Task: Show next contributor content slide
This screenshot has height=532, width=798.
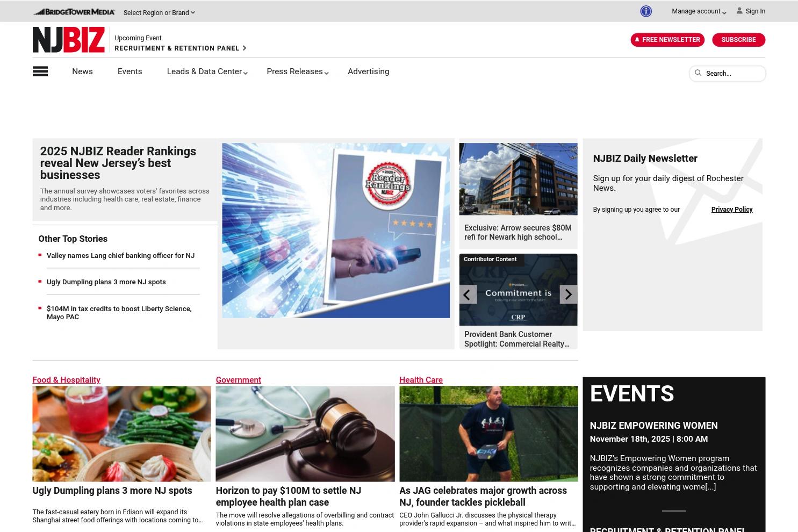Action: (568, 294)
